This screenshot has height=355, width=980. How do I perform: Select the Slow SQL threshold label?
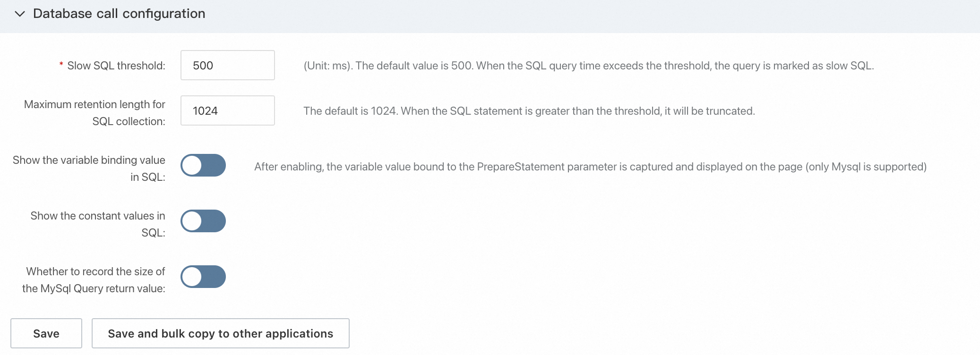point(116,66)
